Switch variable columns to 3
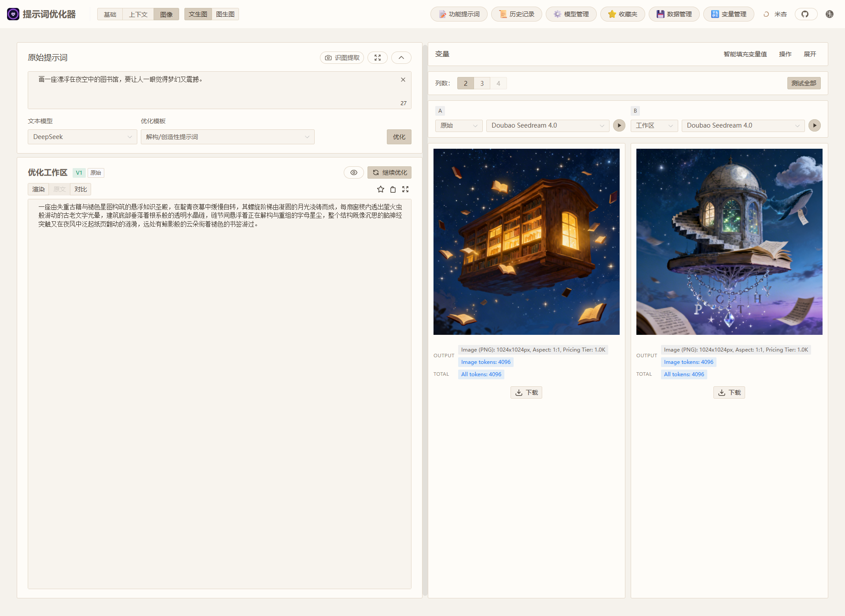The width and height of the screenshot is (845, 616). [481, 83]
